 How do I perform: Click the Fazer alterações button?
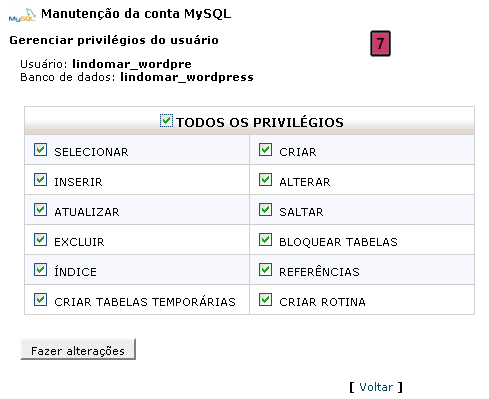[x=78, y=349]
